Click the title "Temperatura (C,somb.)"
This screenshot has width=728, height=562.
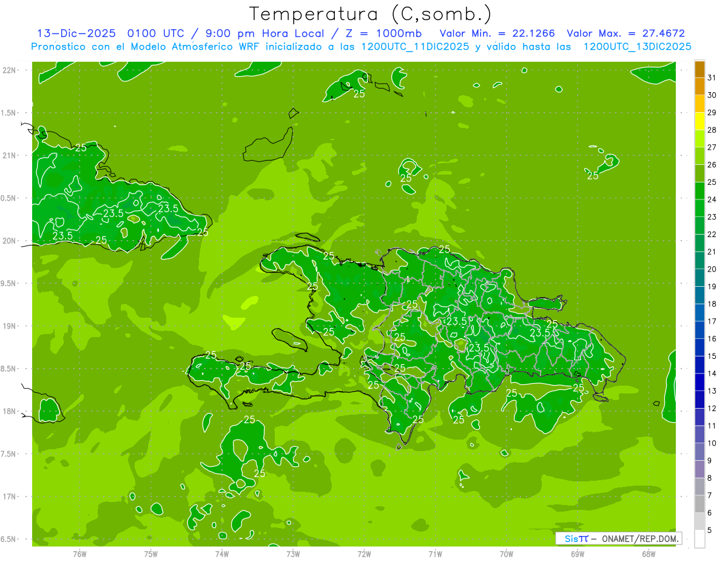tap(370, 14)
